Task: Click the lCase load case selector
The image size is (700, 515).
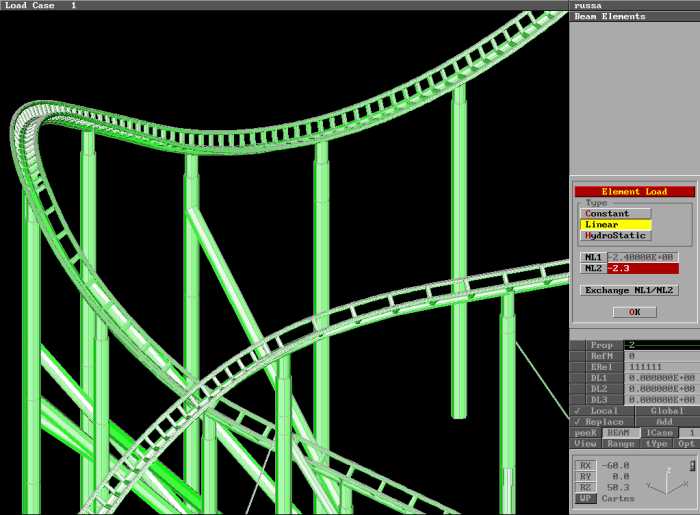Action: [658, 433]
